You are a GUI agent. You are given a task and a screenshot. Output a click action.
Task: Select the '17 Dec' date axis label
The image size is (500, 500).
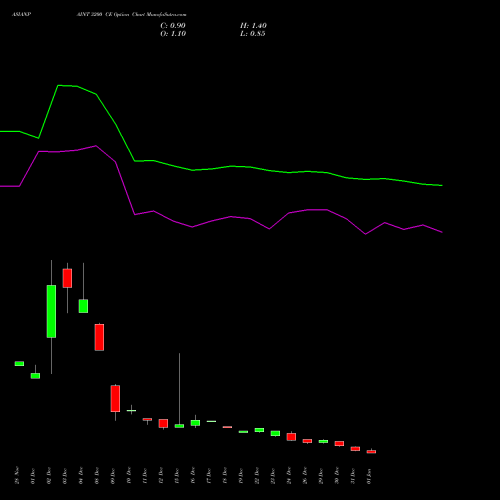[209, 475]
